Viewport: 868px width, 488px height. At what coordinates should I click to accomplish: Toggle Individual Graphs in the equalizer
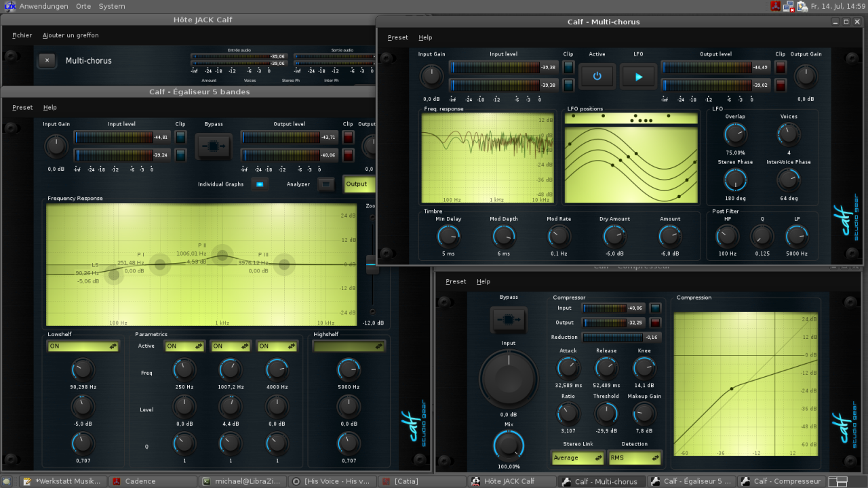tap(258, 184)
